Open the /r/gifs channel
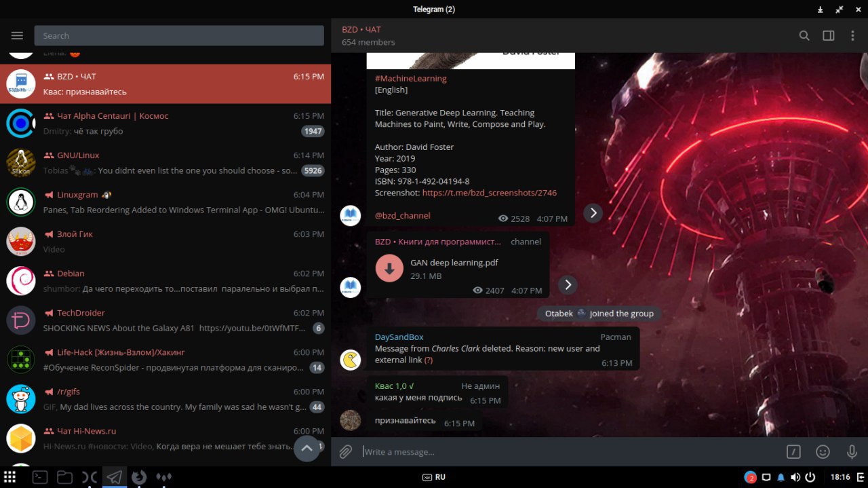The image size is (868, 488). coord(165,399)
